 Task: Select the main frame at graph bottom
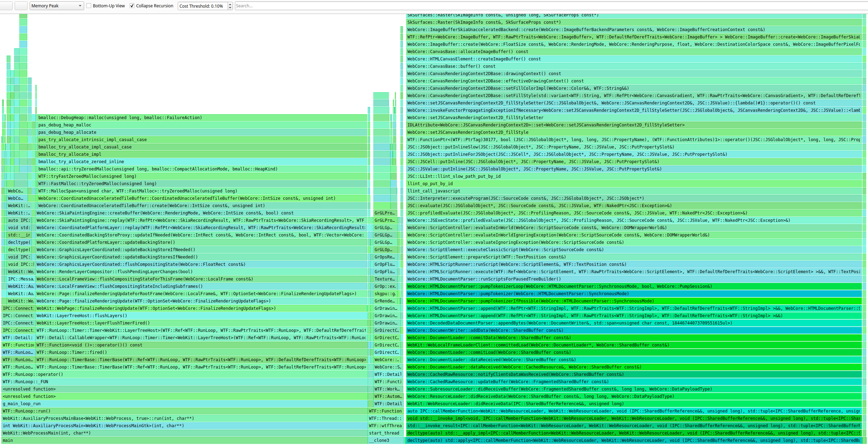click(x=175, y=440)
